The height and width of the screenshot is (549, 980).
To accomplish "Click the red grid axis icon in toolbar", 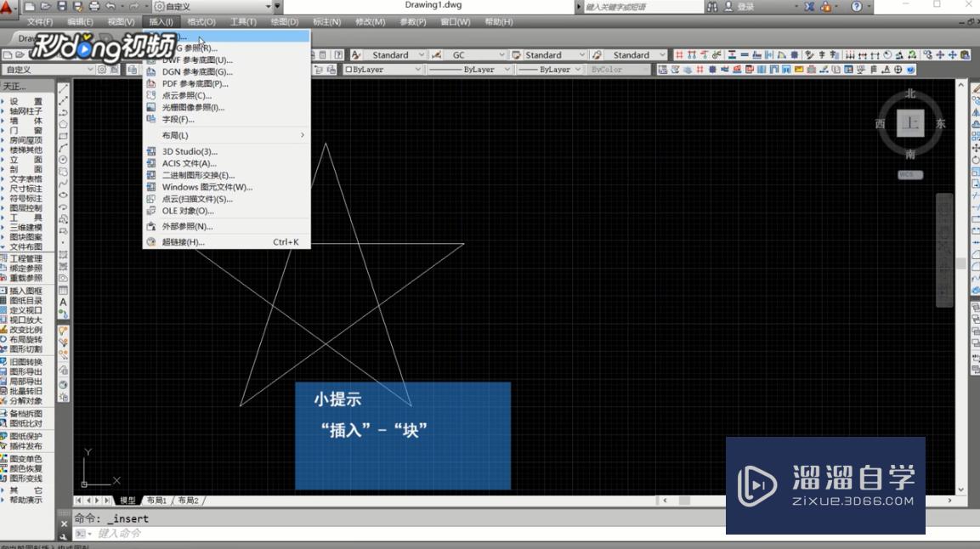I will (679, 55).
